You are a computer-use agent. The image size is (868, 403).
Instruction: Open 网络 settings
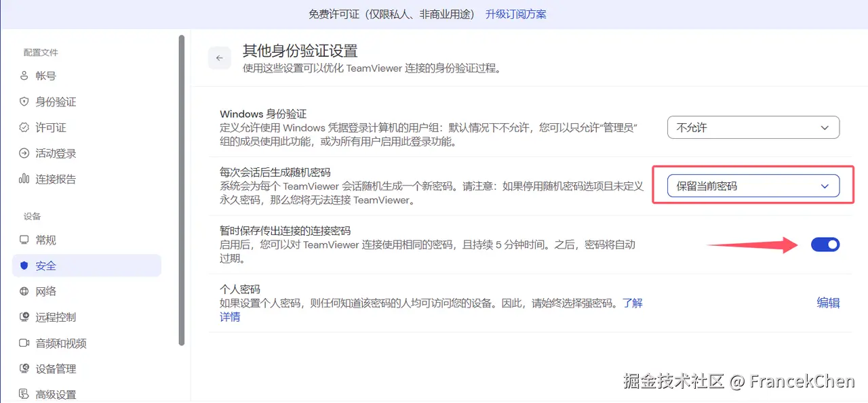click(87, 291)
